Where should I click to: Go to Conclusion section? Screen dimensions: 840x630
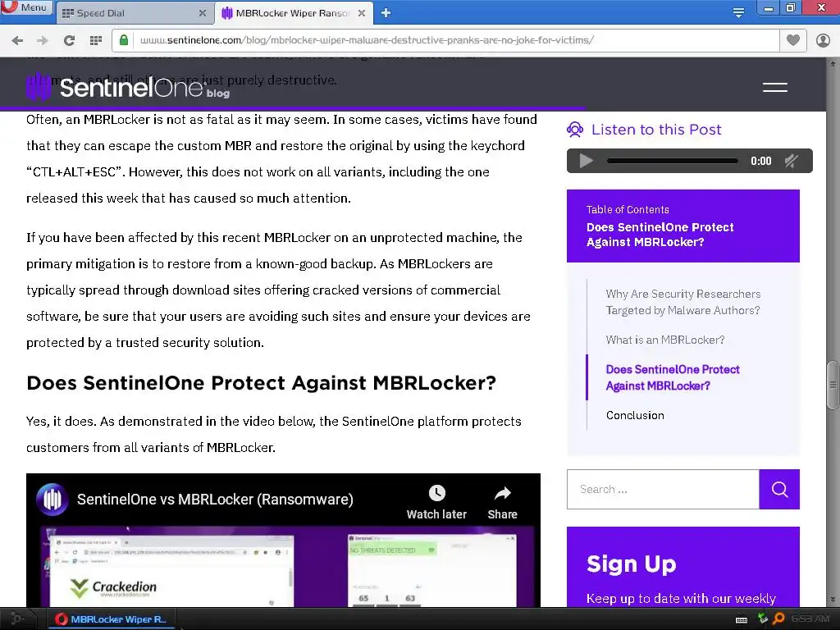coord(635,415)
